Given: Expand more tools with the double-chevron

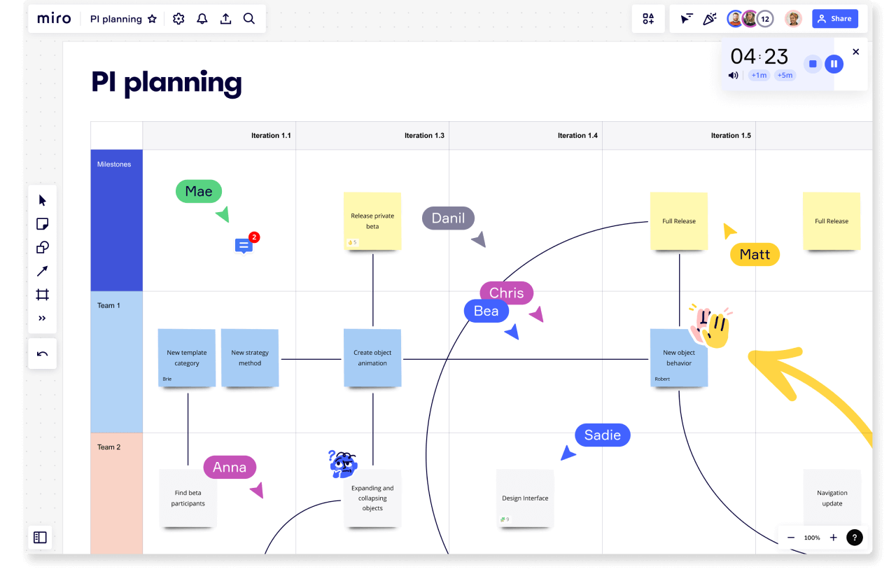Looking at the screenshot, I should (x=42, y=318).
